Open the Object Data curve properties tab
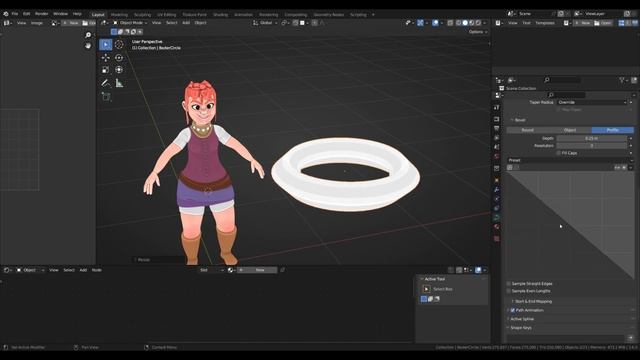The image size is (640, 360). click(x=497, y=218)
